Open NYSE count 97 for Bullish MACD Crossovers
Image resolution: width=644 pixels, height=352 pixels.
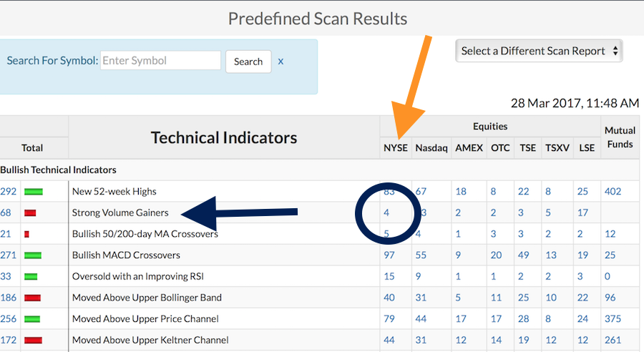tap(389, 255)
